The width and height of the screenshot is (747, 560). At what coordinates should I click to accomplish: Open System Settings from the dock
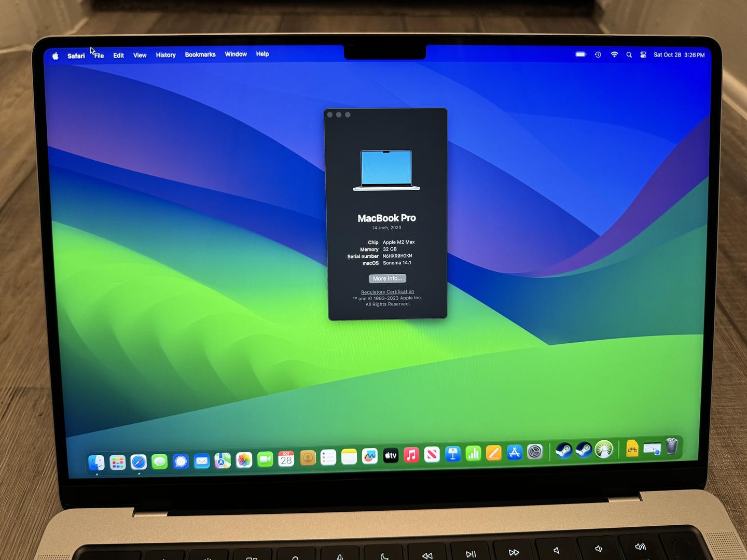click(535, 452)
